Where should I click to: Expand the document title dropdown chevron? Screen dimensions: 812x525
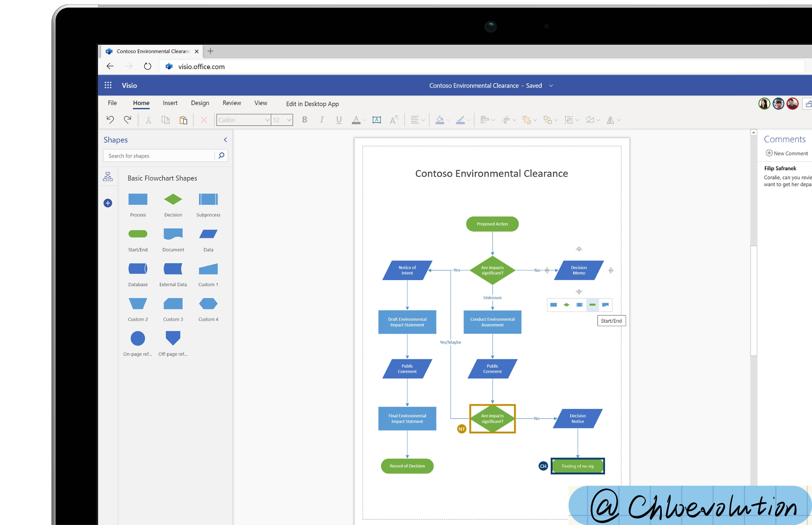[x=551, y=86]
